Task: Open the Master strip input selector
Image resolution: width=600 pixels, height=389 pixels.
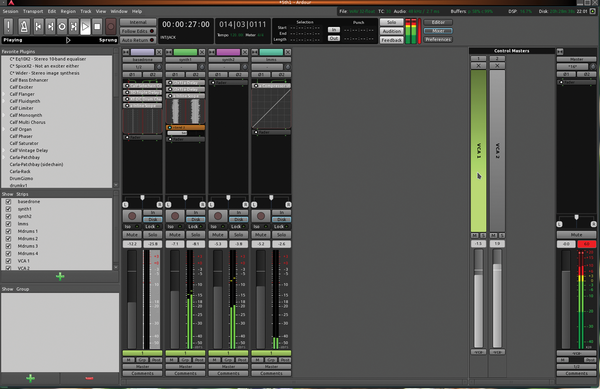Action: point(572,67)
